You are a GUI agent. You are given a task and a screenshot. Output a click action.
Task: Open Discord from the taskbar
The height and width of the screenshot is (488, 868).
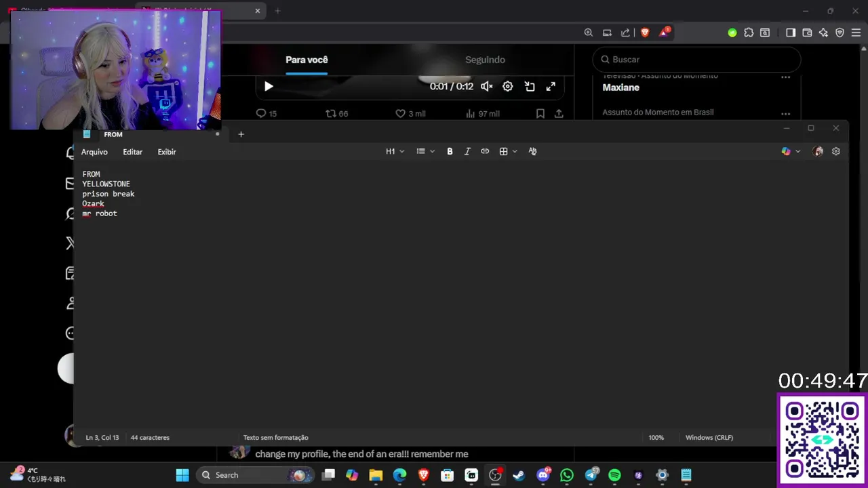pos(543,475)
